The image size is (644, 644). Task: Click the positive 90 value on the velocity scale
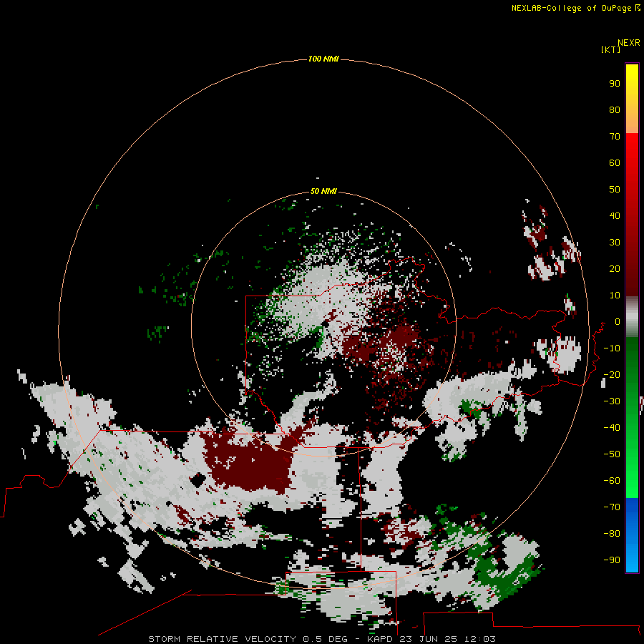coord(615,84)
